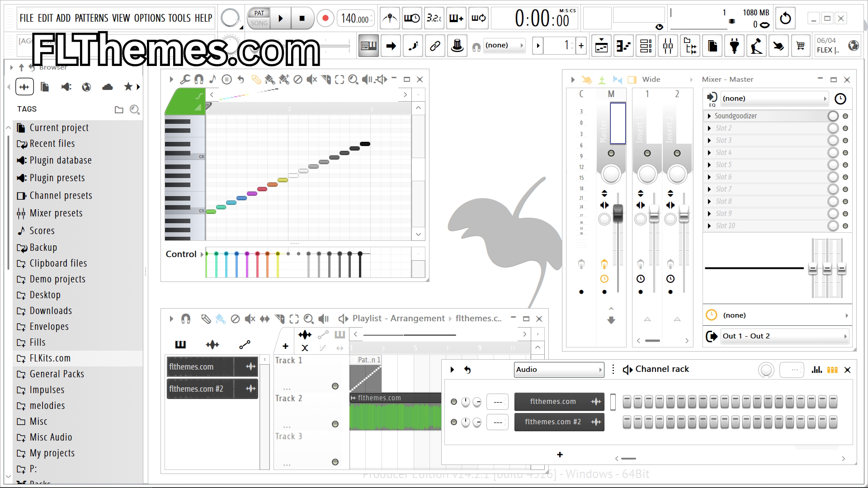Select the Piano roll mute tool
This screenshot has width=868, height=488.
311,80
